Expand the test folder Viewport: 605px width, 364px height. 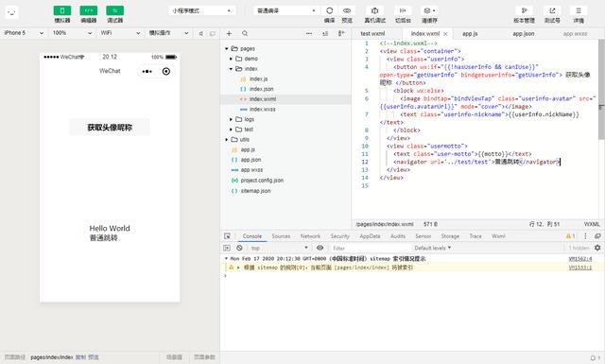231,130
